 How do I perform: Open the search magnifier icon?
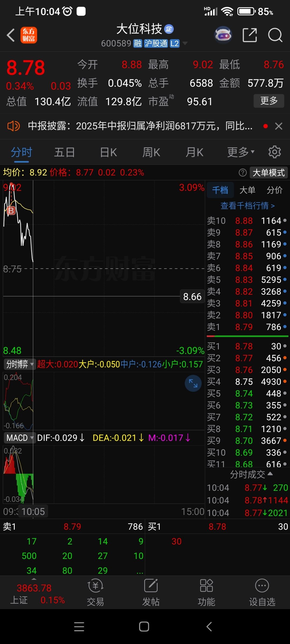click(275, 35)
